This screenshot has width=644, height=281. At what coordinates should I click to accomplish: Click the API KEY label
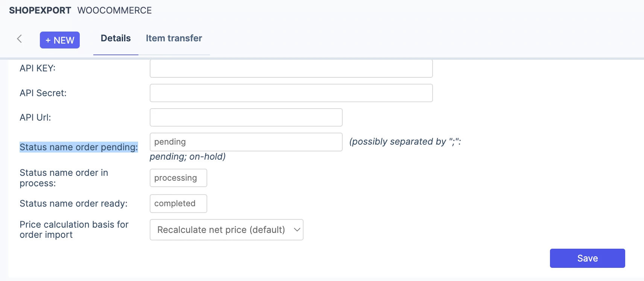38,68
